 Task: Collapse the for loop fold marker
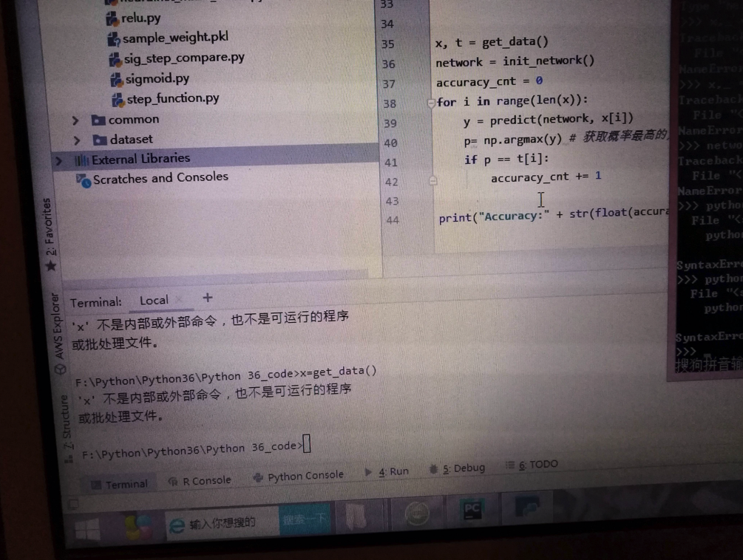point(431,102)
